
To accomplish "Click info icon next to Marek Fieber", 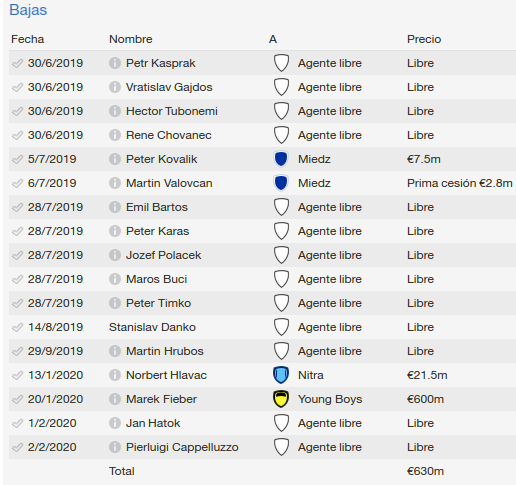I will (x=115, y=399).
